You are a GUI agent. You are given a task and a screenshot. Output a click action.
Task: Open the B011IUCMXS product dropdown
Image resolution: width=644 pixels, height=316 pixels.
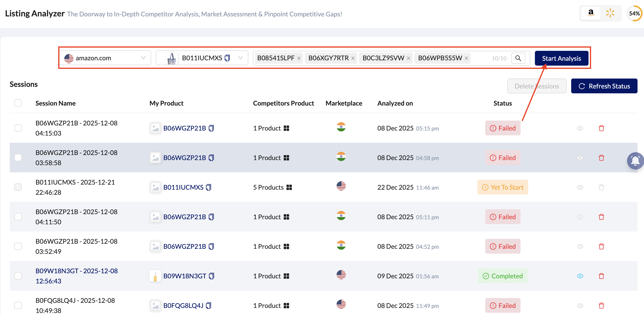tap(240, 58)
